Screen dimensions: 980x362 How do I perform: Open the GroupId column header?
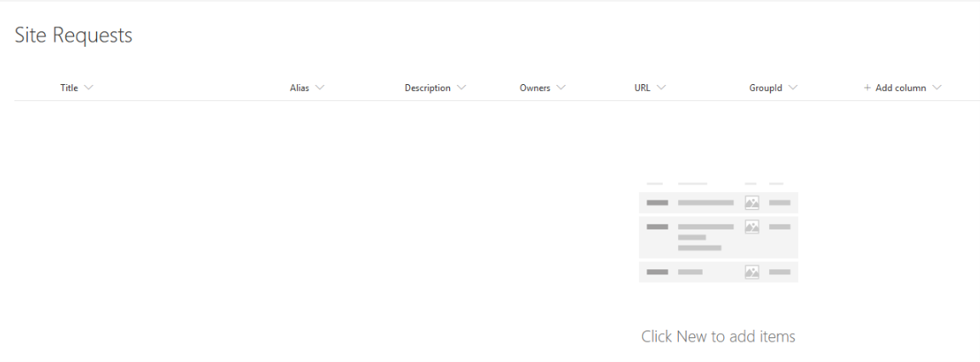coord(766,88)
